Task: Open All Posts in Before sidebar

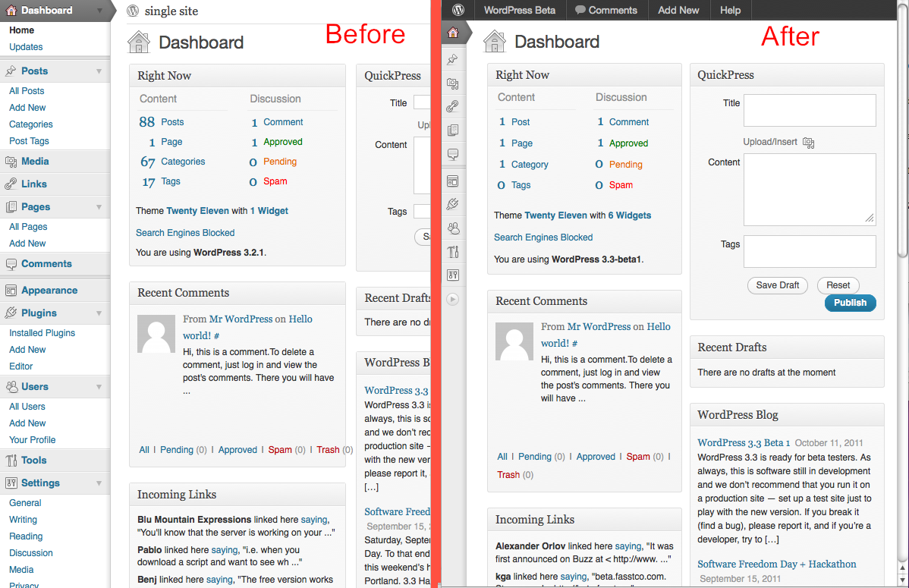Action: coord(27,91)
